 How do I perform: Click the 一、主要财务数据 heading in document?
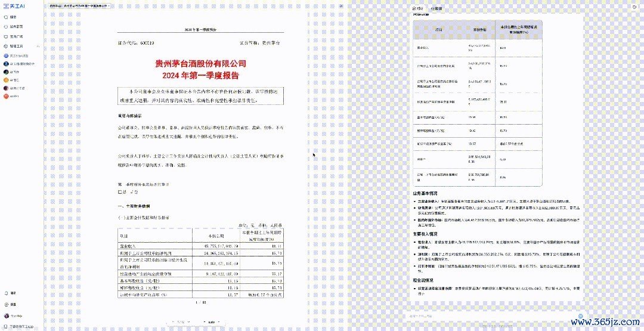[x=134, y=206]
